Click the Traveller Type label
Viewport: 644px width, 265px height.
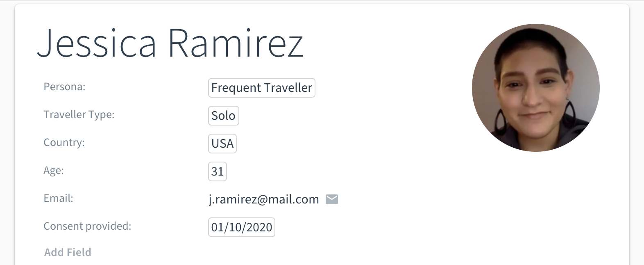[79, 115]
